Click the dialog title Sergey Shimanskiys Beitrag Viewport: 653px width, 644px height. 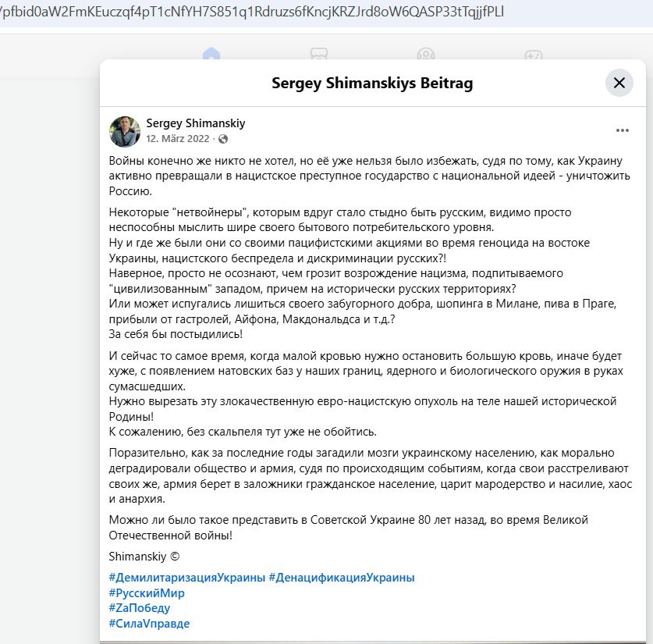pyautogui.click(x=372, y=83)
